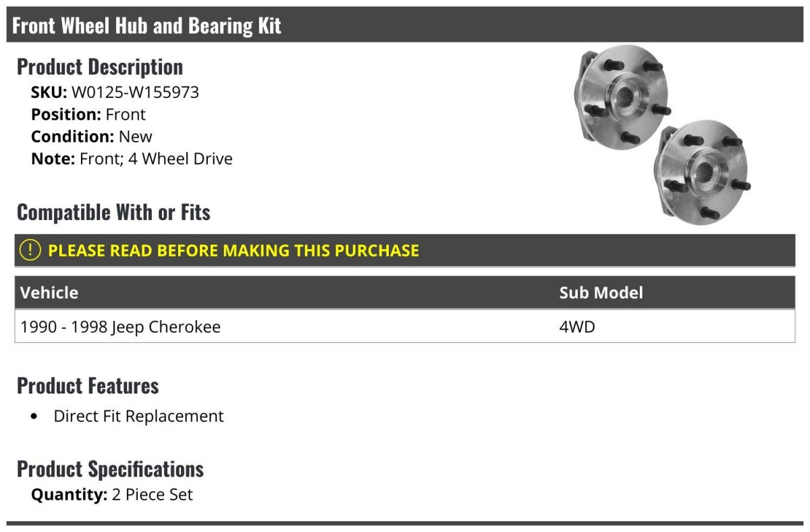The image size is (810, 532).
Task: Click the Quantity 2 Piece Set line
Action: 112,495
